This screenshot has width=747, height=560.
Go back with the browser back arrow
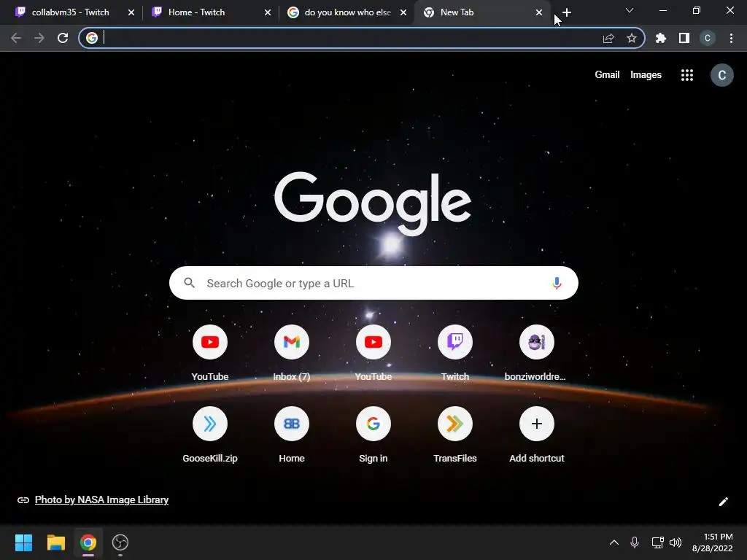tap(16, 38)
